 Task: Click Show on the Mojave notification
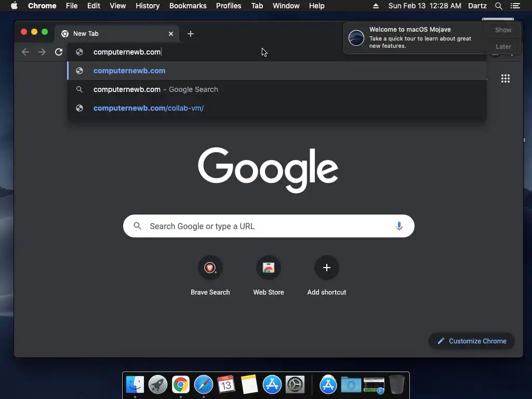(503, 30)
